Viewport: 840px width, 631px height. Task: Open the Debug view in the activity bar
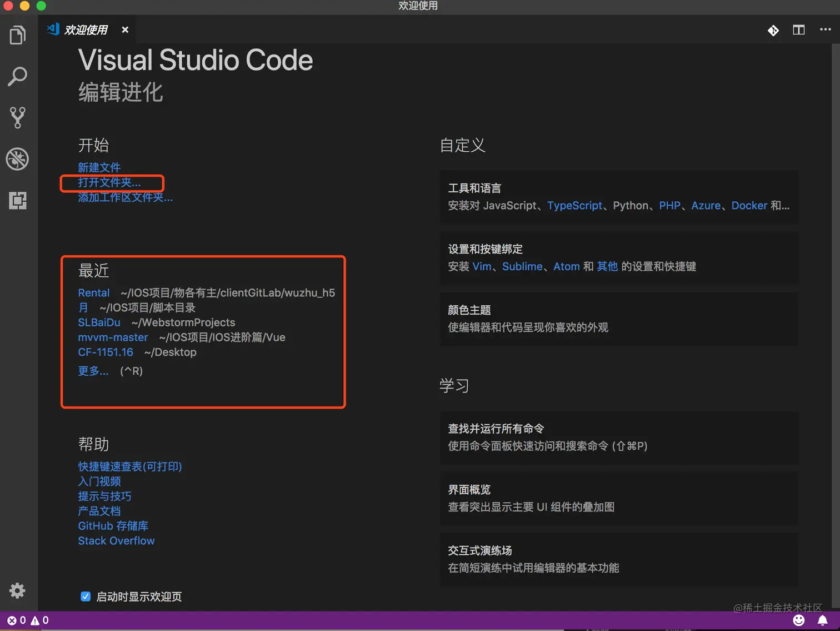pyautogui.click(x=18, y=159)
